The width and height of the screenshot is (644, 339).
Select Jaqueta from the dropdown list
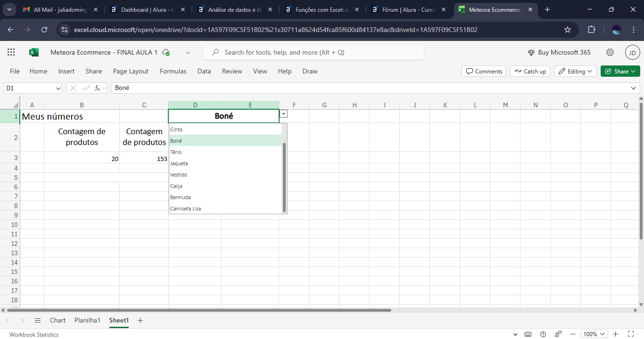179,163
